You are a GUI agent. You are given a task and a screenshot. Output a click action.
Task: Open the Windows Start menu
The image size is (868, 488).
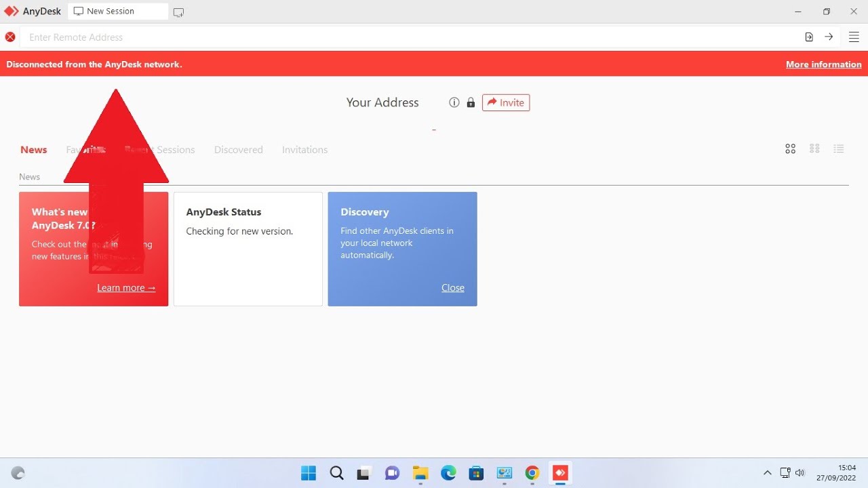coord(309,473)
